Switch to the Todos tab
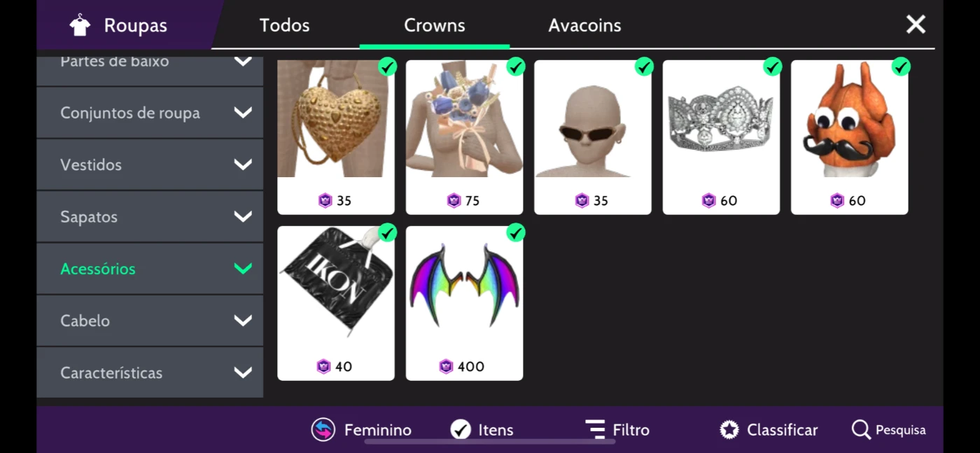The image size is (980, 453). pos(284,25)
